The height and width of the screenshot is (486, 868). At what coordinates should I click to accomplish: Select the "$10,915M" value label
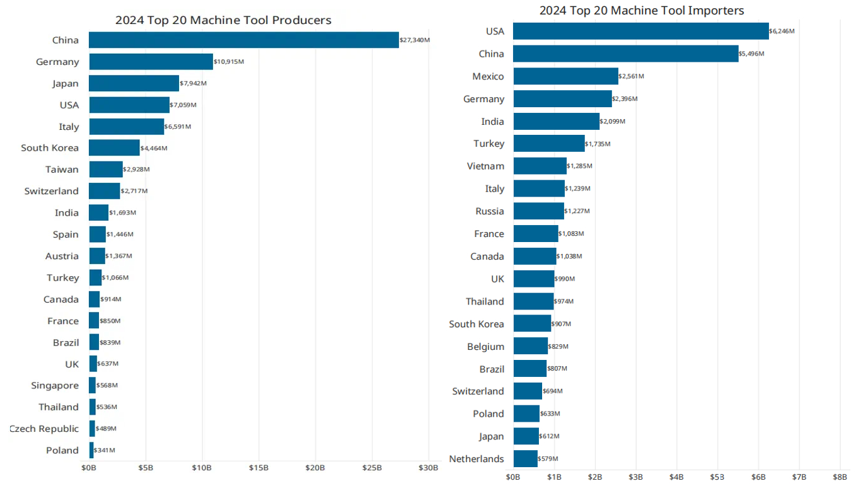point(229,62)
